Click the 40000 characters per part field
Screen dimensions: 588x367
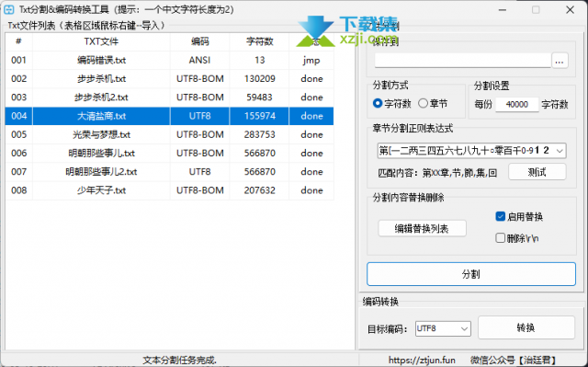(516, 104)
